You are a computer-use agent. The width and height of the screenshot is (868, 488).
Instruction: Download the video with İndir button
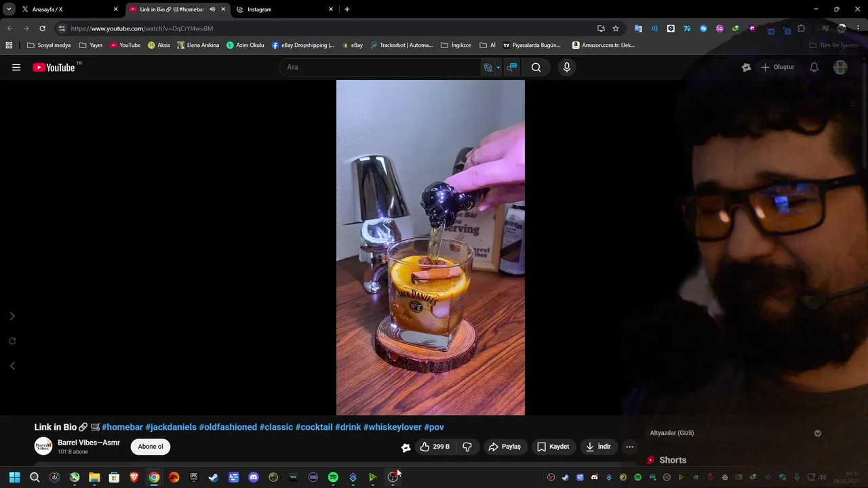click(599, 447)
